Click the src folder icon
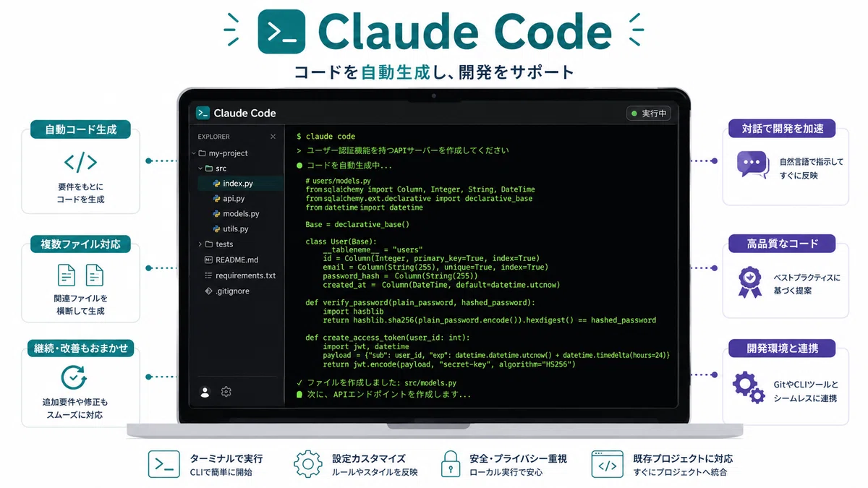 209,168
